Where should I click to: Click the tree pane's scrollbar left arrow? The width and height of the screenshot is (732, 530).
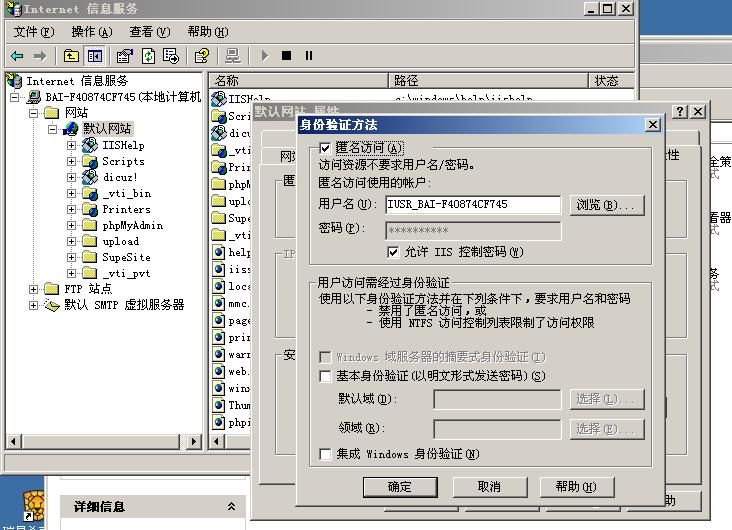pos(13,441)
